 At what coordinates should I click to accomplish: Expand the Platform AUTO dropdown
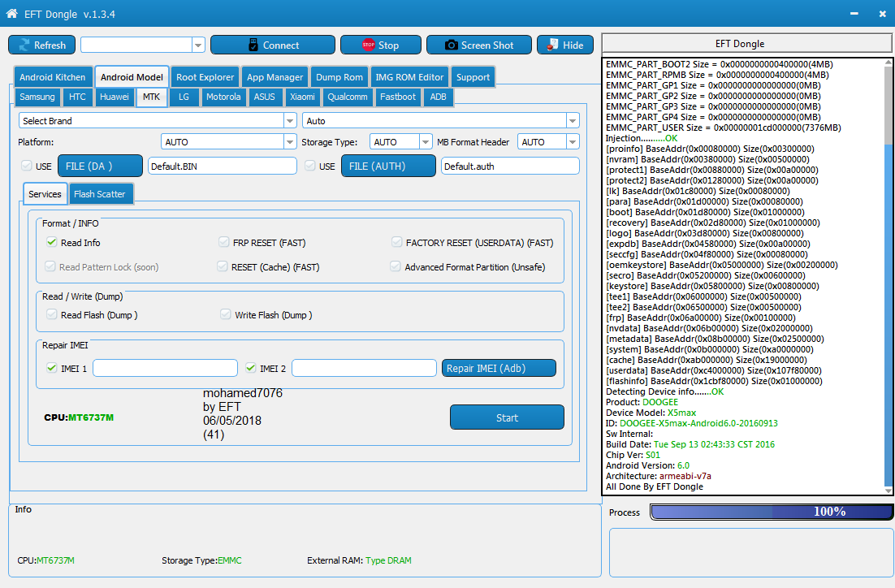tap(290, 141)
